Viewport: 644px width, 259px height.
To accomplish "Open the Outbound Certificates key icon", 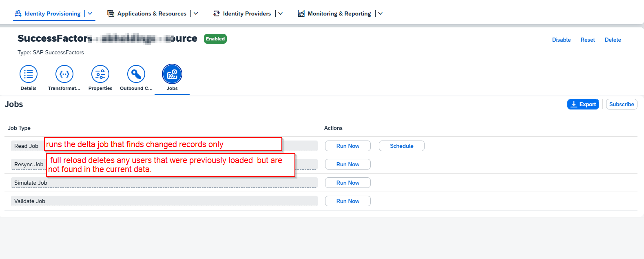I will 136,74.
